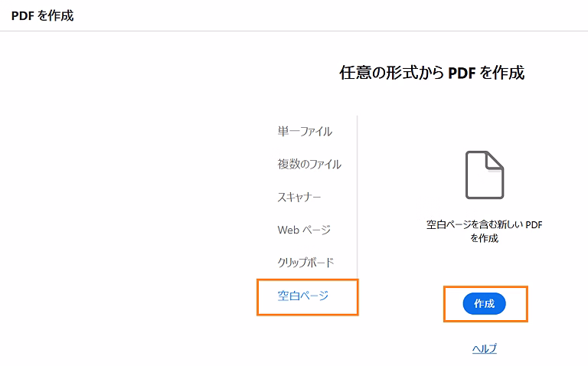This screenshot has width=588, height=366.
Task: Click the blank page document icon
Action: [485, 175]
